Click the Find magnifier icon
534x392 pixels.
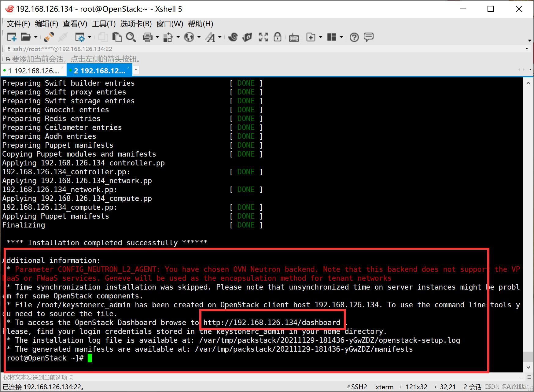coord(131,37)
